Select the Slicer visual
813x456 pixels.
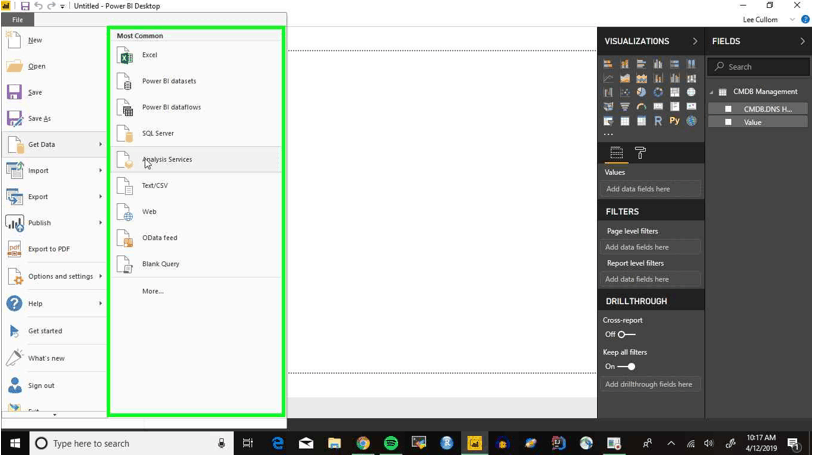tap(608, 121)
